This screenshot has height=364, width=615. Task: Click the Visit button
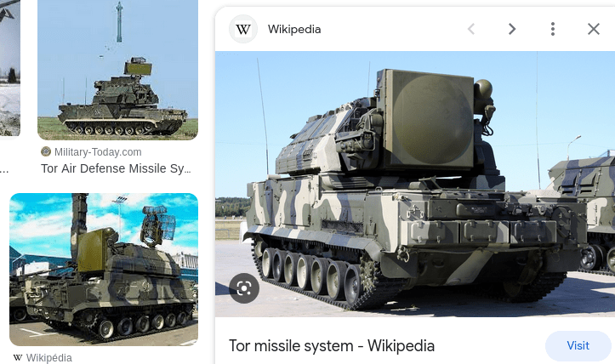pos(578,345)
